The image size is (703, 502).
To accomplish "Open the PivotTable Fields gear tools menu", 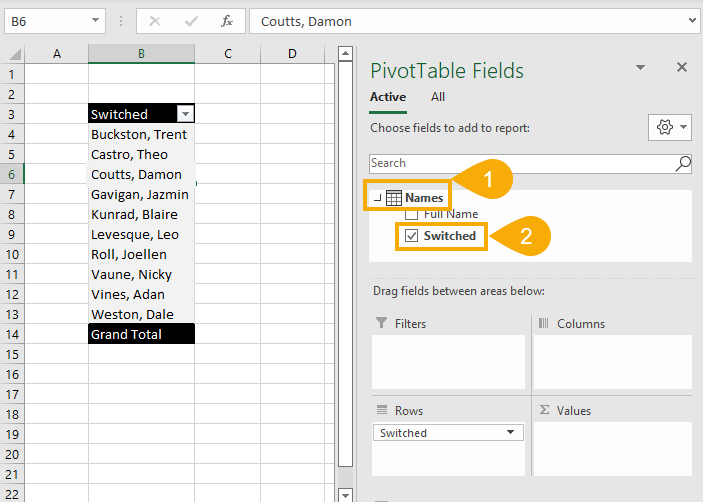I will 669,127.
